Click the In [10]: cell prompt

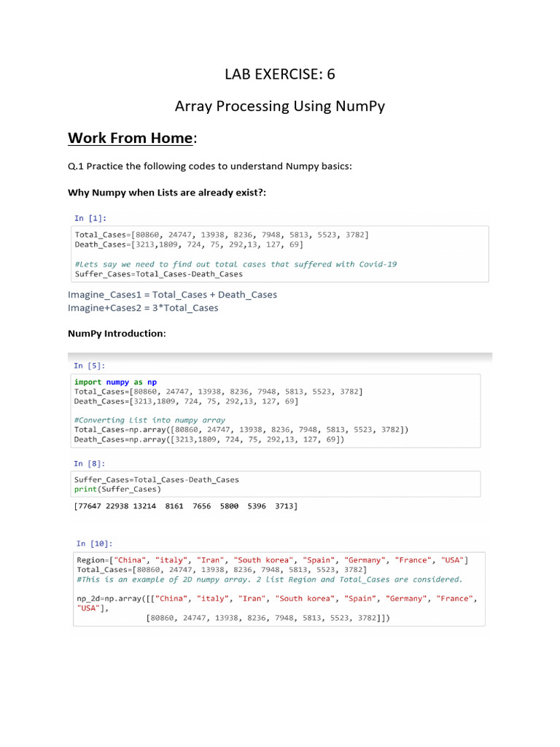point(95,543)
